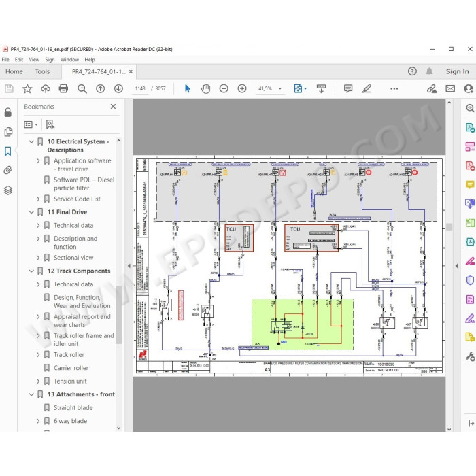476x476 pixels.
Task: Add new bookmark icon
Action: tap(50, 124)
